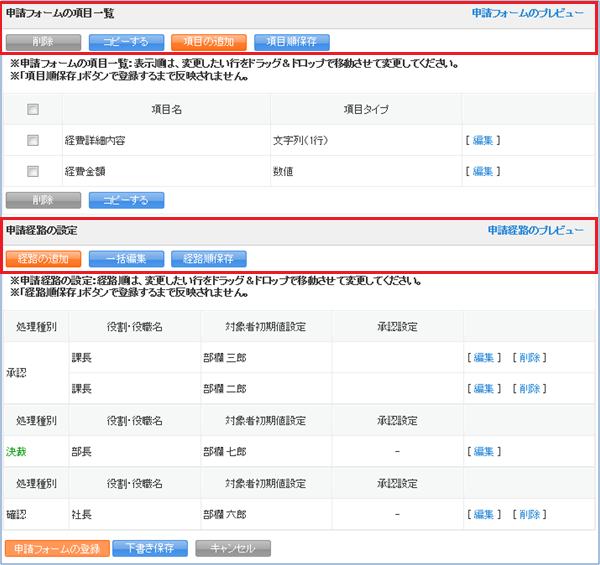Toggle the select-all checkbox in table header
This screenshot has height=565, width=600.
coord(33,109)
